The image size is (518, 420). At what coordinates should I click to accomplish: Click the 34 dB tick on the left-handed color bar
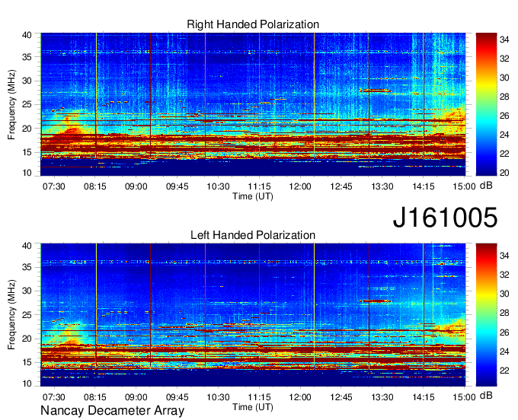point(504,256)
